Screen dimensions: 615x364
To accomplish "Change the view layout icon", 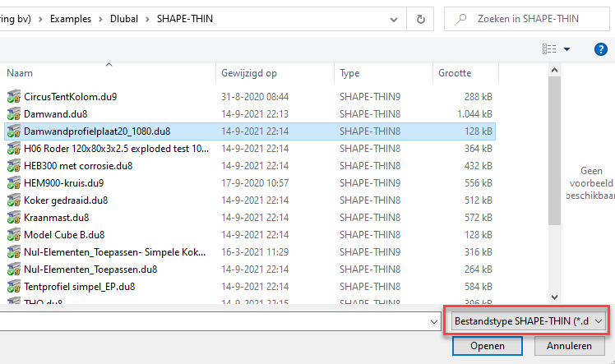I will (549, 49).
